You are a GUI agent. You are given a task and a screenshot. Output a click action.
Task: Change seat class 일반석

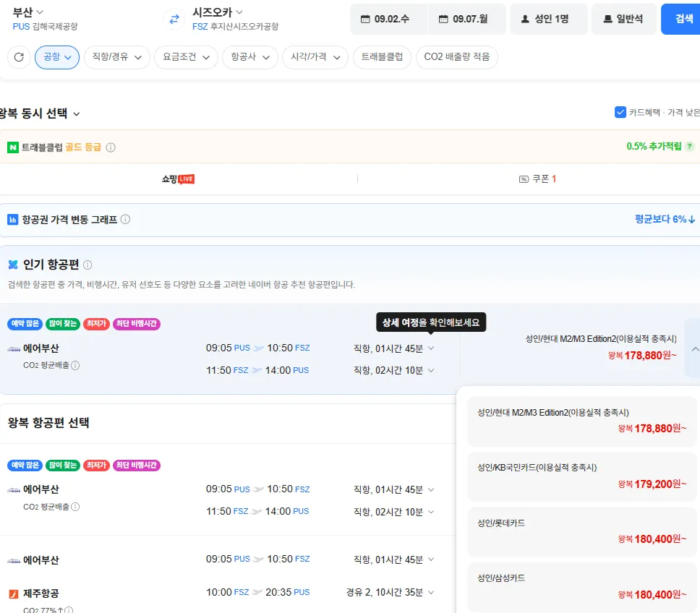point(624,20)
